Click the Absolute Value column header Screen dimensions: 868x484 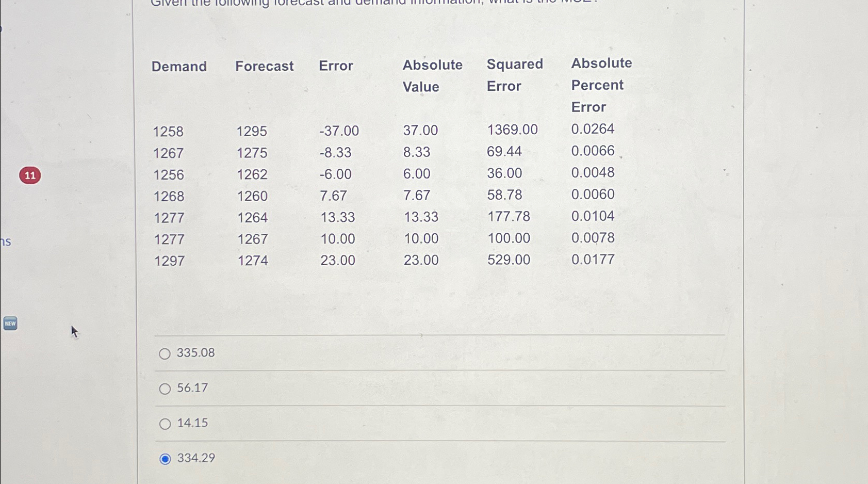point(432,75)
